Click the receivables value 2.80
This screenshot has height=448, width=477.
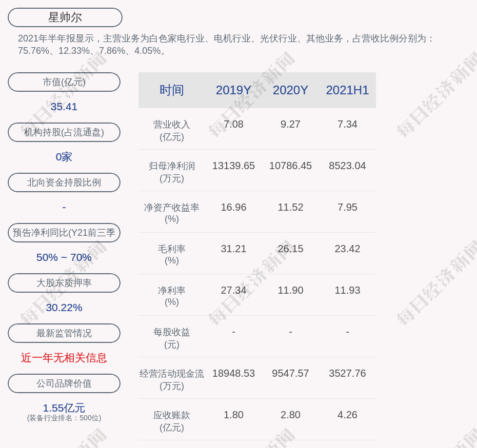[290, 415]
